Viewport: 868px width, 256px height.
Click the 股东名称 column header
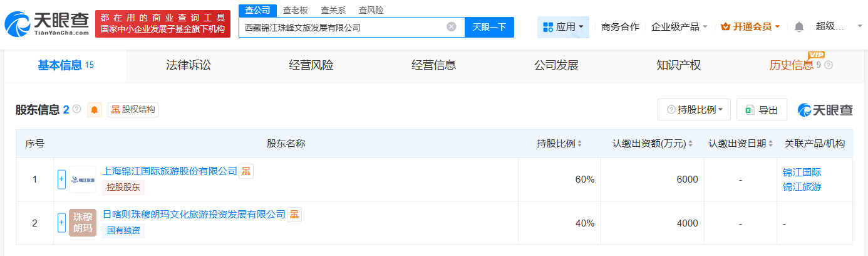point(286,144)
